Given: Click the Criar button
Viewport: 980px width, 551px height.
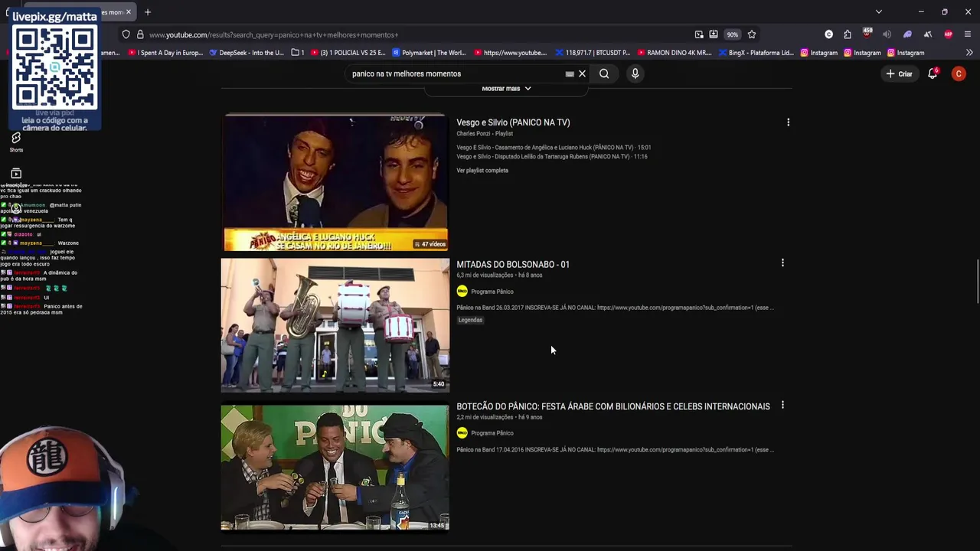Looking at the screenshot, I should (x=899, y=73).
